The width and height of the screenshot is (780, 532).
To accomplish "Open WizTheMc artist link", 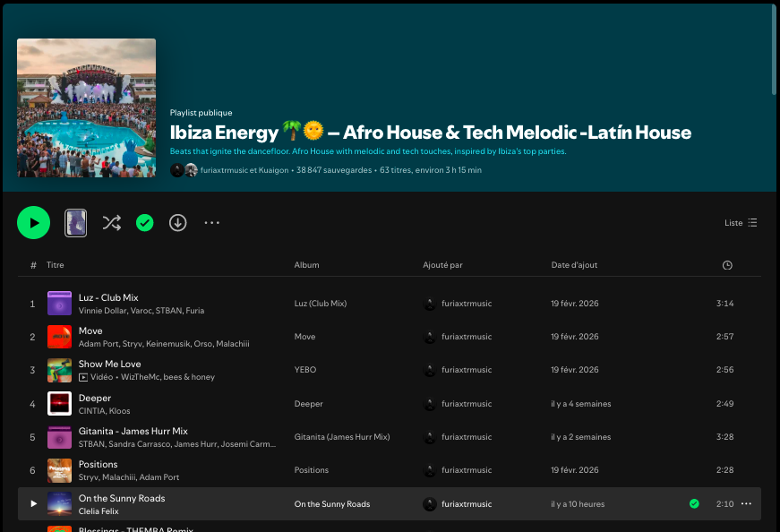I will coord(141,377).
